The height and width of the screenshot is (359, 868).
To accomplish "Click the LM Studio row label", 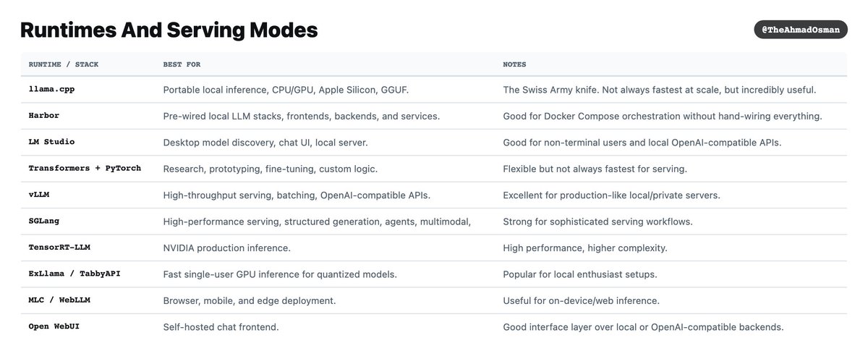I will 52,142.
